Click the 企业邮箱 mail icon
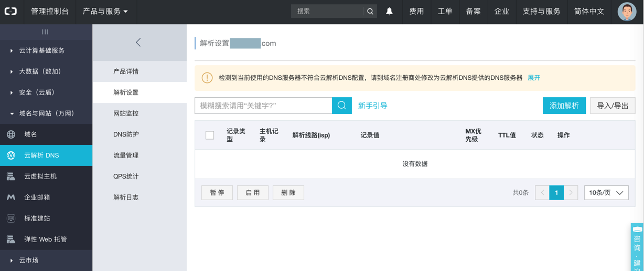The height and width of the screenshot is (271, 644). [11, 197]
